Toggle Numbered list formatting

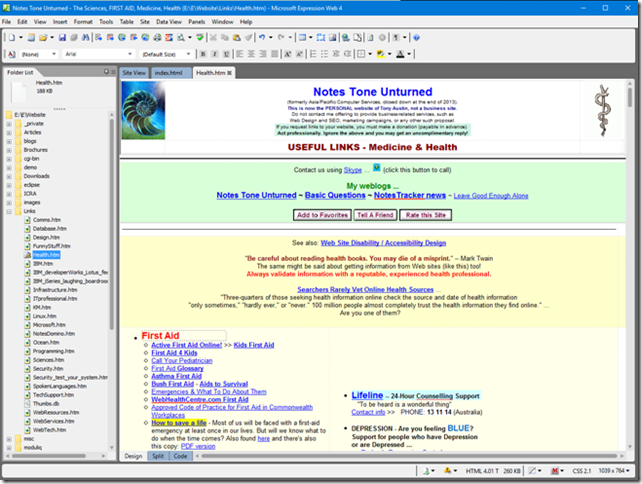point(313,54)
